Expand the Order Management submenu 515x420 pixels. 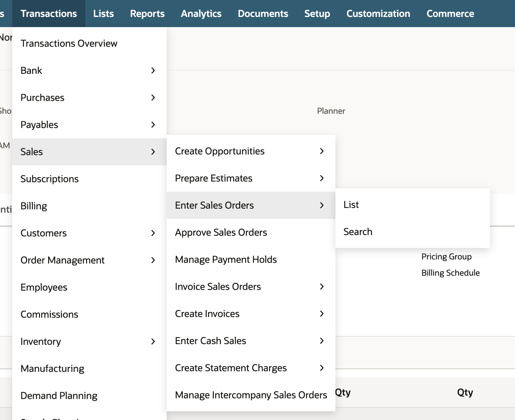[89, 260]
